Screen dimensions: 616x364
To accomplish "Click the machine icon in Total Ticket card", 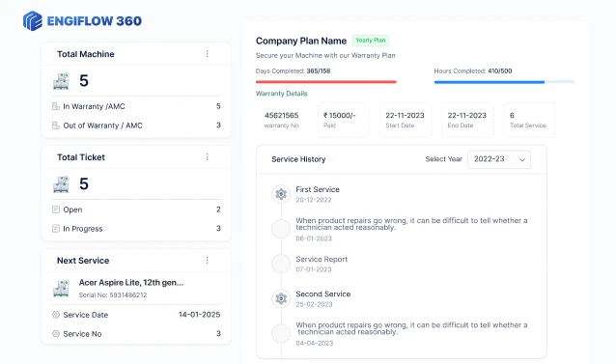I will pyautogui.click(x=61, y=184).
